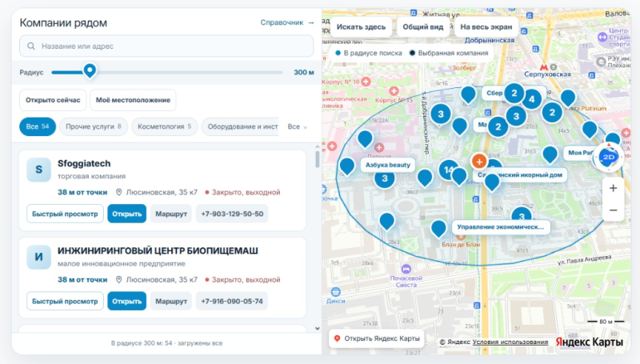Viewport: 640px width, 364px height.
Task: Click the location pin next to Sfoggiatech address
Action: point(118,192)
